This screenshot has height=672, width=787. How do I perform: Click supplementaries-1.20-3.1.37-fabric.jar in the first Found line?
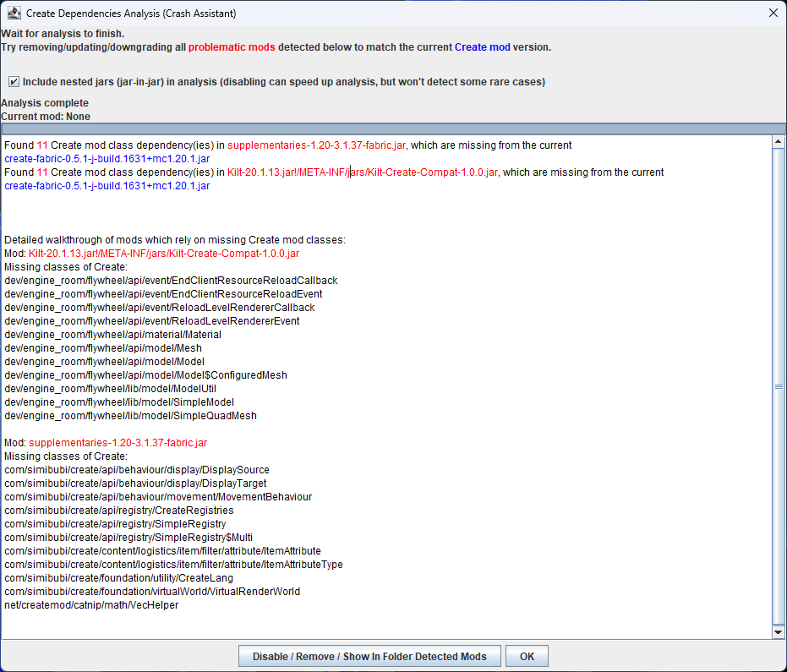pos(316,145)
